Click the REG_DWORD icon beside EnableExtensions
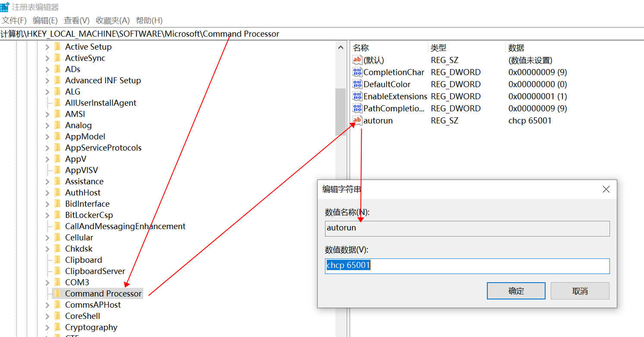This screenshot has height=337, width=644. [357, 96]
